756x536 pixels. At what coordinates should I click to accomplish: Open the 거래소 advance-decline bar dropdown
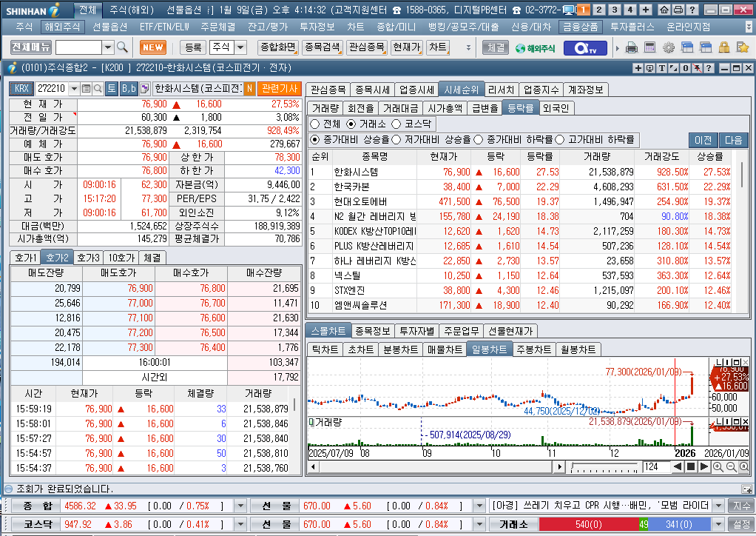719,524
